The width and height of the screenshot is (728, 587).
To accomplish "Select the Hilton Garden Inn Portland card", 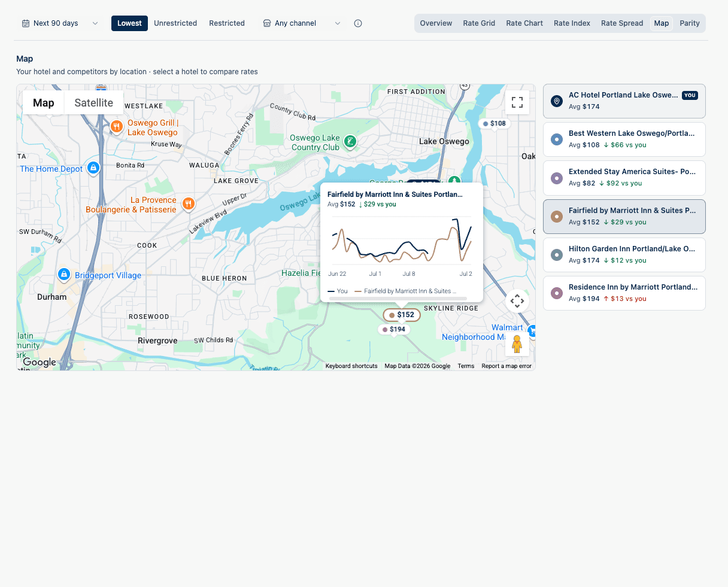I will (x=624, y=255).
